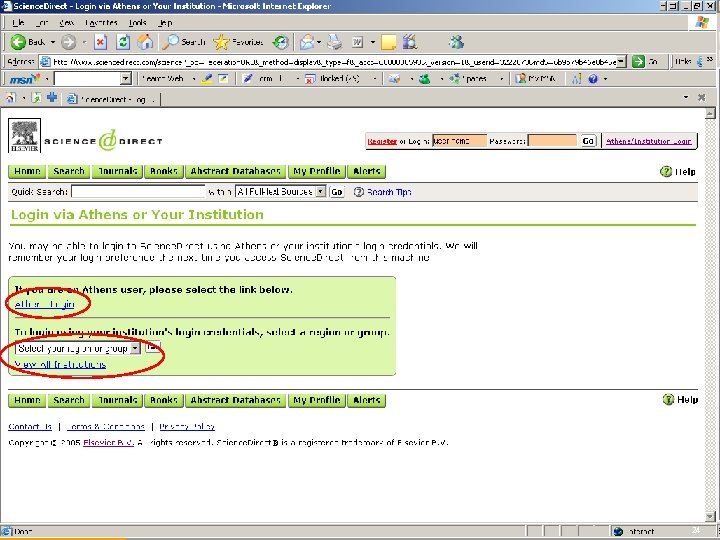Open the All Full-text Sources dropdown
The width and height of the screenshot is (720, 540).
pyautogui.click(x=321, y=191)
